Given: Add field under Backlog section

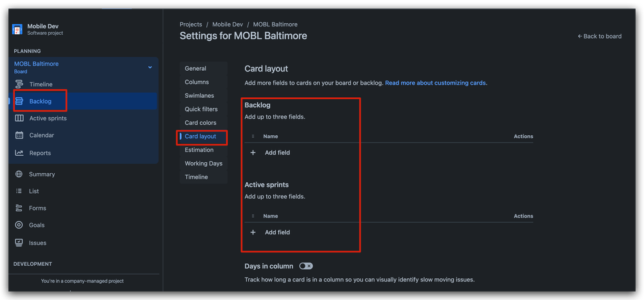Looking at the screenshot, I should point(270,153).
